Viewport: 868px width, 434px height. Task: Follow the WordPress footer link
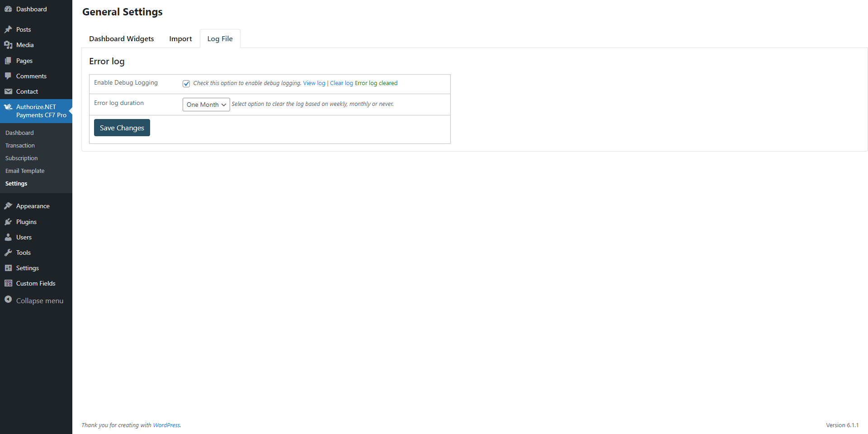(166, 425)
